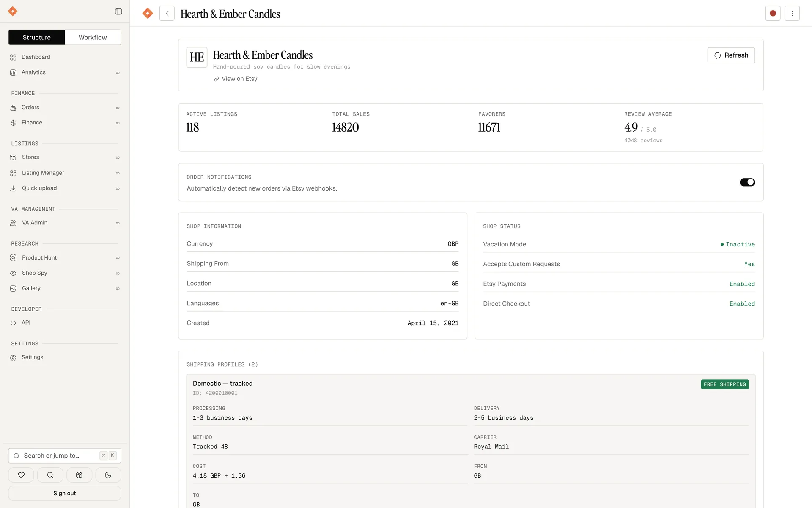Click the Listing Manager grid icon
The image size is (812, 508).
pyautogui.click(x=13, y=173)
